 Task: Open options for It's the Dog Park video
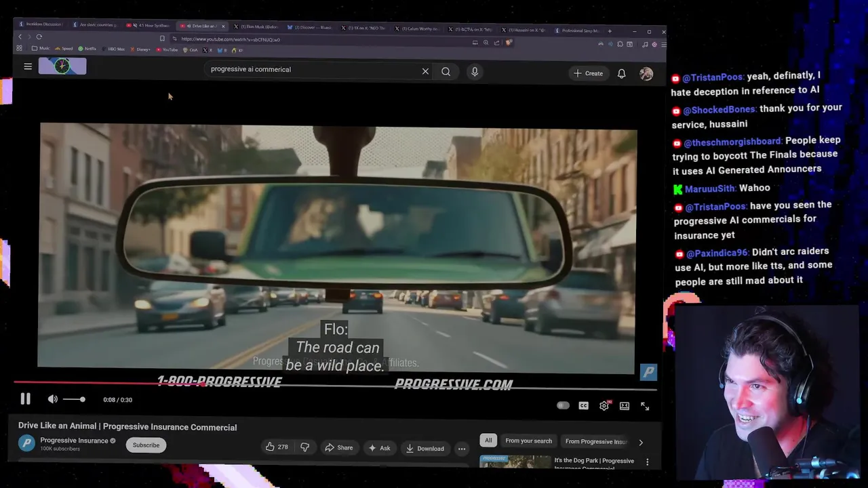(x=647, y=462)
